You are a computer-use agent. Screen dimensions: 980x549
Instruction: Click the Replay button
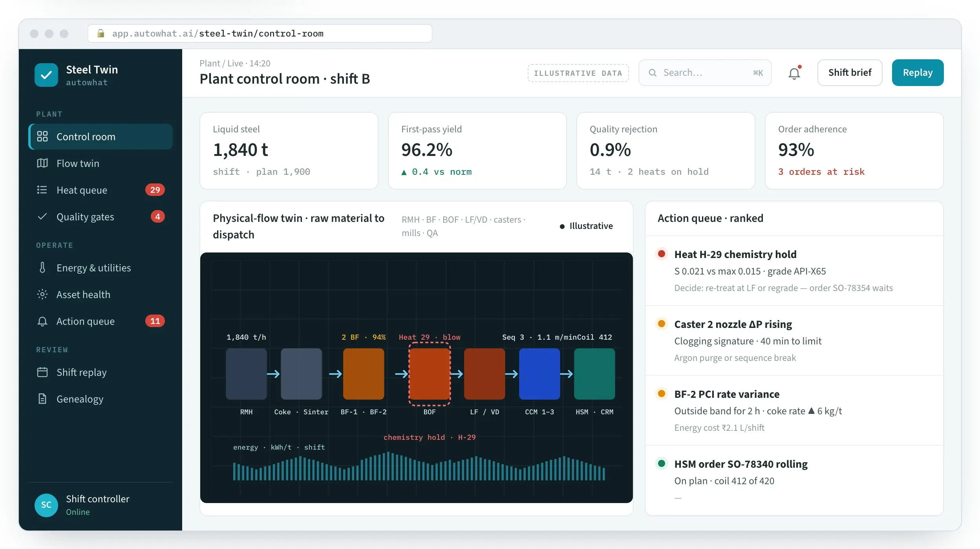point(918,73)
